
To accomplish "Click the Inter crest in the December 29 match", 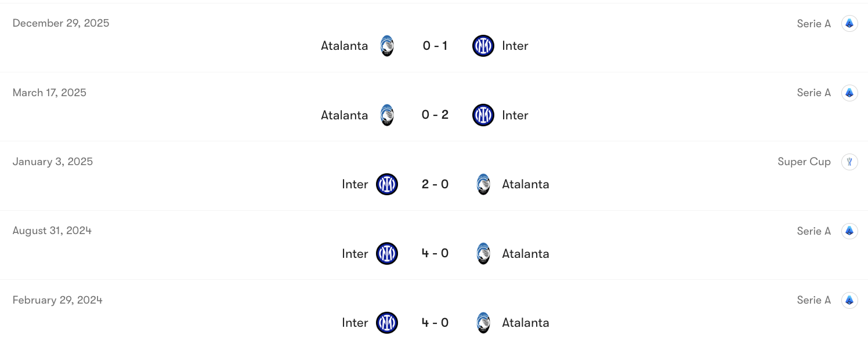I will (x=483, y=45).
